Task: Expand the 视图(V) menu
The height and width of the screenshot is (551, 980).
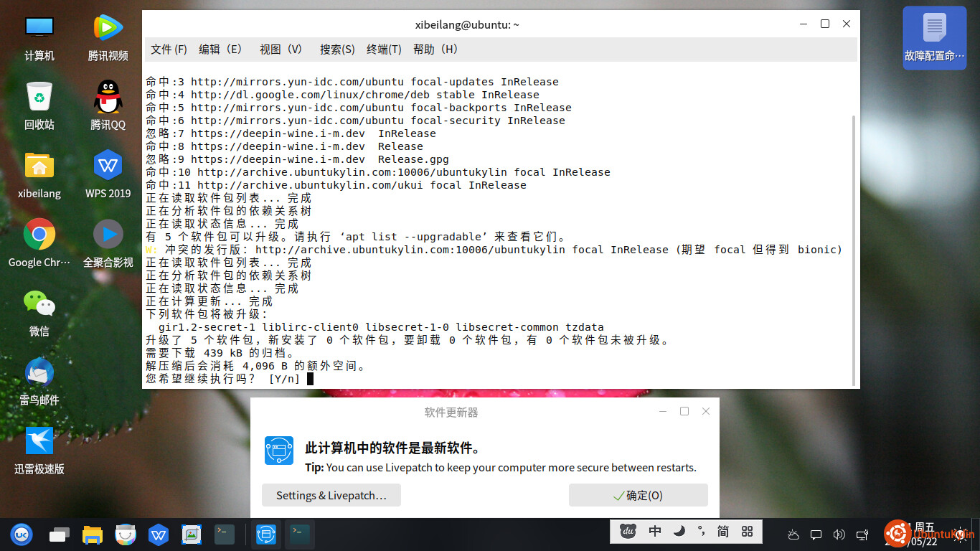Action: [x=281, y=50]
